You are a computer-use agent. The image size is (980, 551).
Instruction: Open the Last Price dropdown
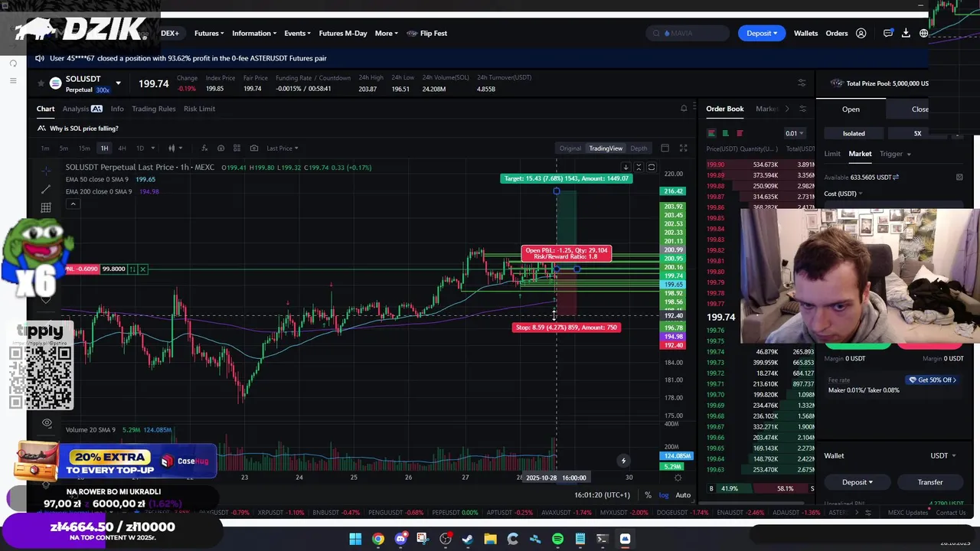click(x=282, y=148)
